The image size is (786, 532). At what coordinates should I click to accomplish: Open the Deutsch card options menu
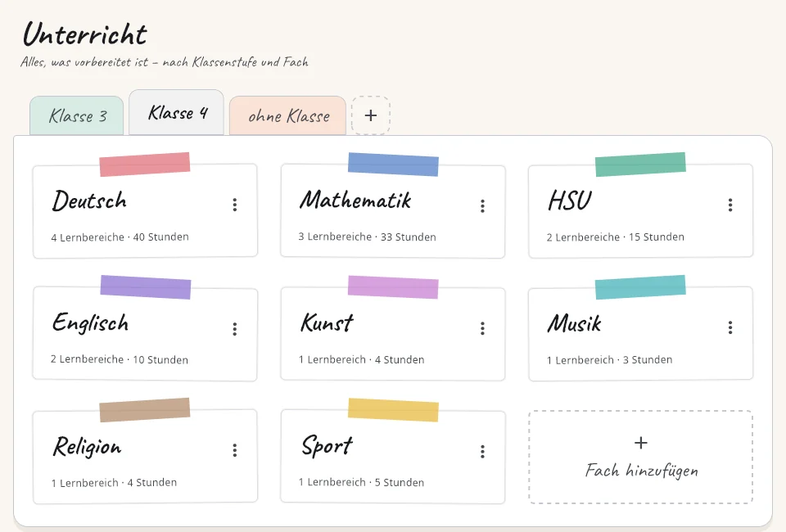point(235,205)
